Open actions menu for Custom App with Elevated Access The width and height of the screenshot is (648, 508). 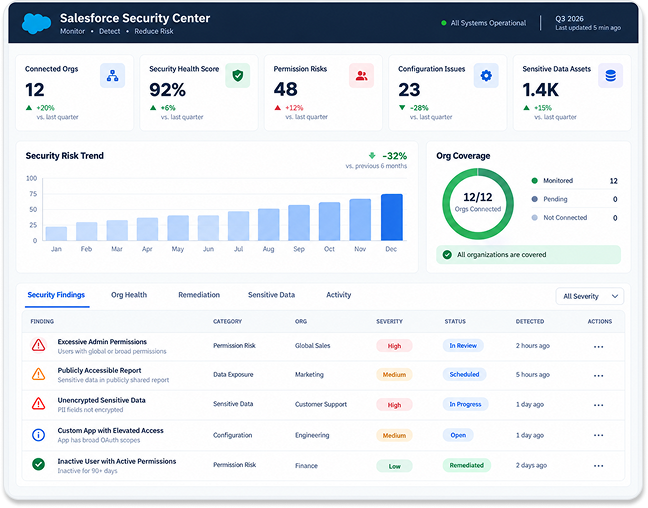pyautogui.click(x=598, y=435)
